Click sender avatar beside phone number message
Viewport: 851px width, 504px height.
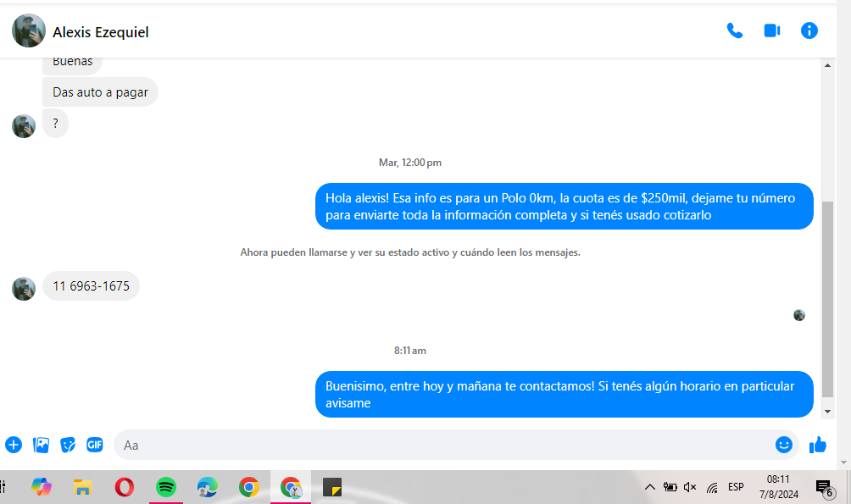[24, 289]
